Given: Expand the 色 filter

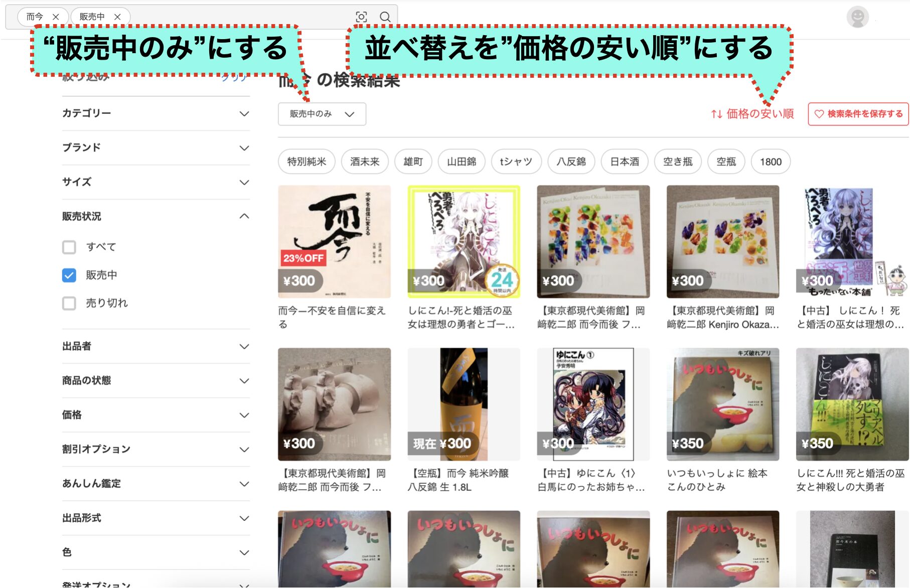Looking at the screenshot, I should click(x=156, y=552).
